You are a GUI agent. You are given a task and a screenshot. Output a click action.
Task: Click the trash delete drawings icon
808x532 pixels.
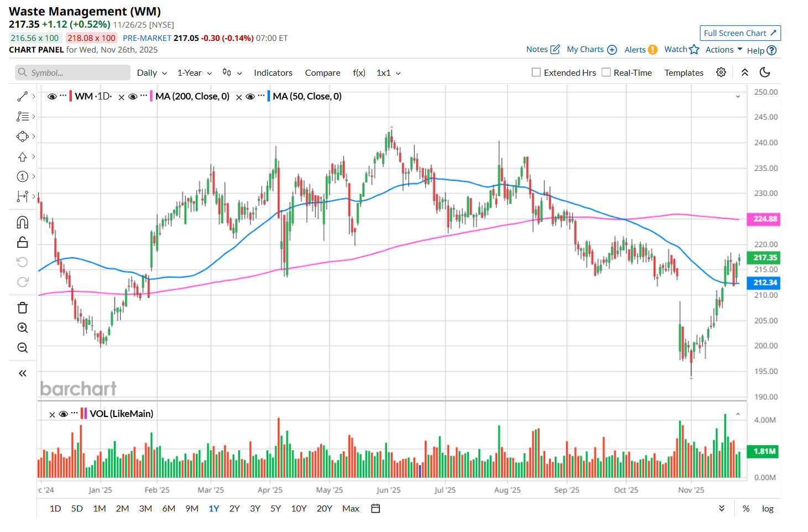click(22, 308)
